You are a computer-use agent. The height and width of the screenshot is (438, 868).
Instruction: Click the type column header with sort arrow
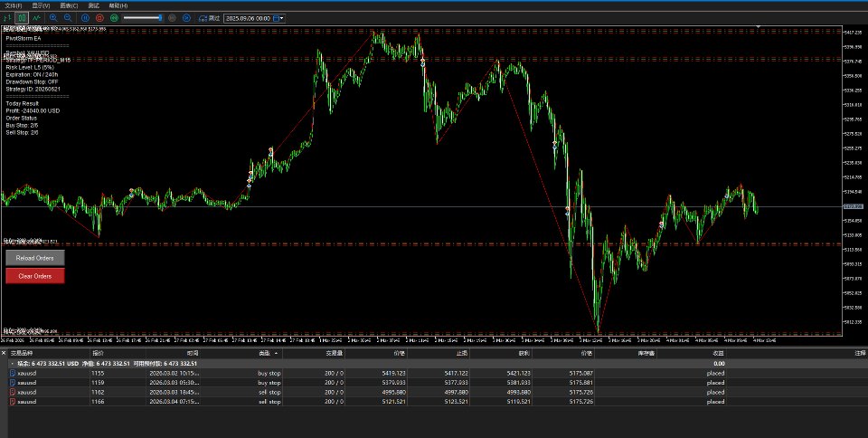[x=241, y=353]
